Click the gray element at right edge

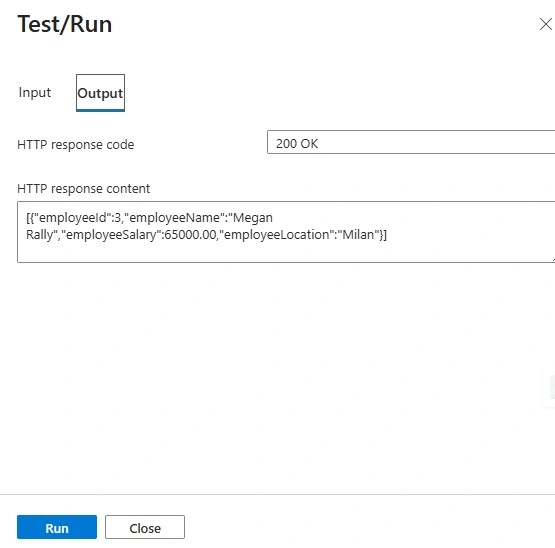coord(552,387)
